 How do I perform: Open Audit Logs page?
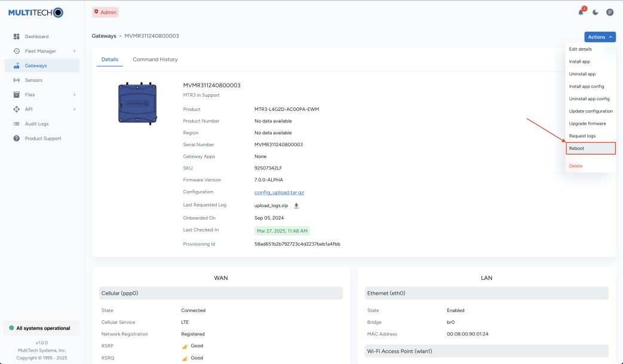click(42, 124)
